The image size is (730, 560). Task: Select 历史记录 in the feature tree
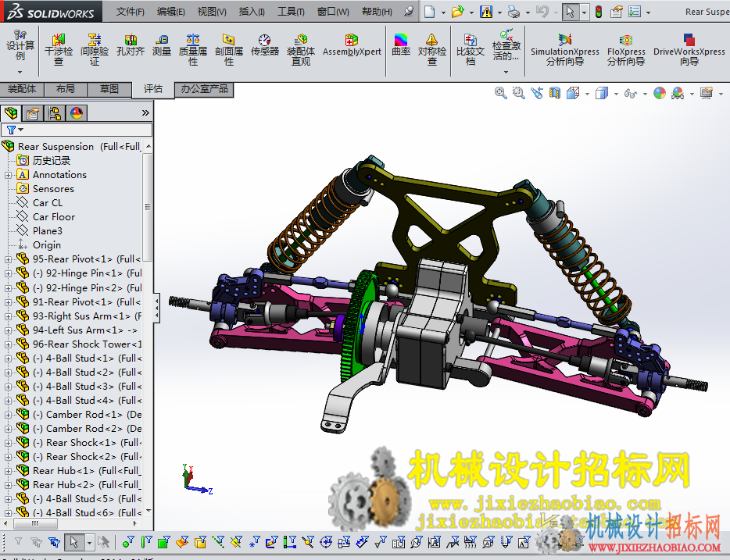point(52,161)
